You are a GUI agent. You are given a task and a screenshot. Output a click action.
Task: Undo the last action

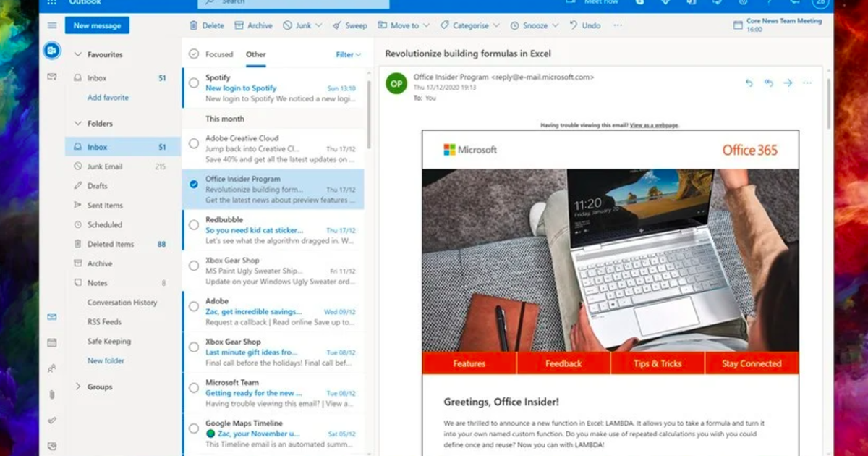coord(582,25)
